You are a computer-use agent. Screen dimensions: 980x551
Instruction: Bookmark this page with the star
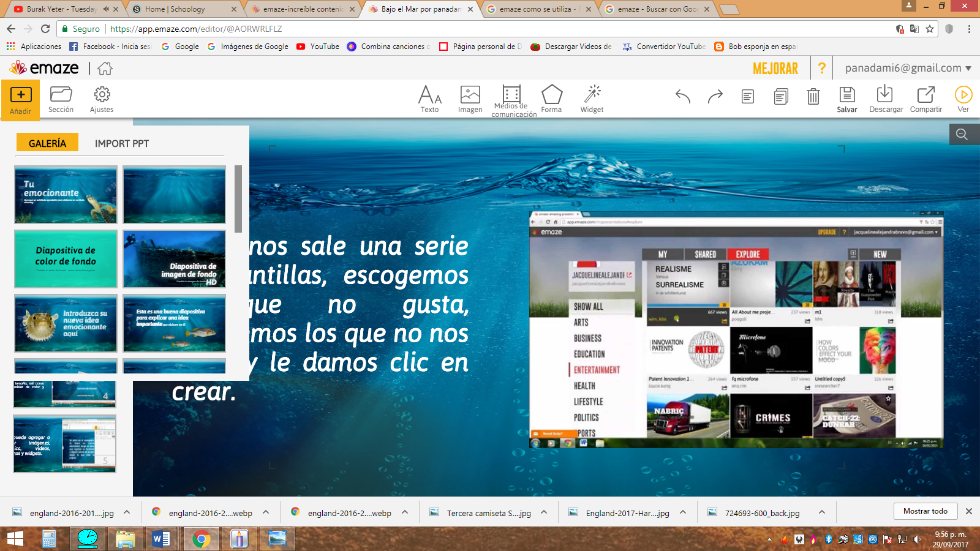point(929,29)
